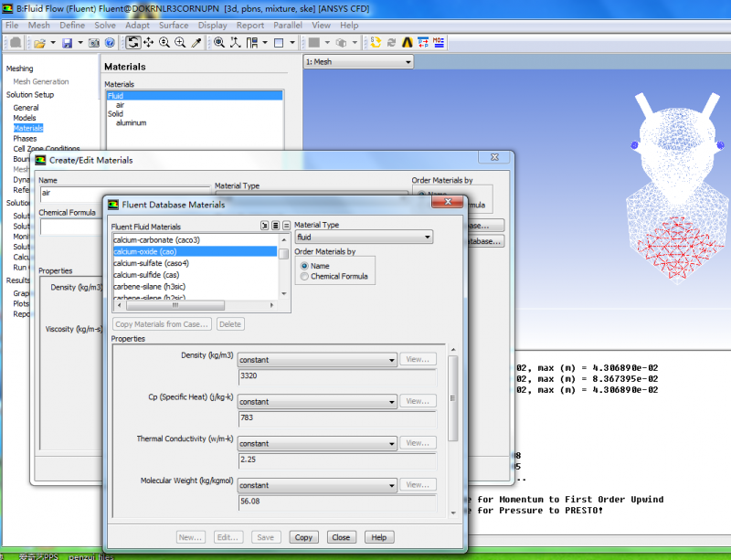Click the save floppy disk icon

pyautogui.click(x=67, y=43)
